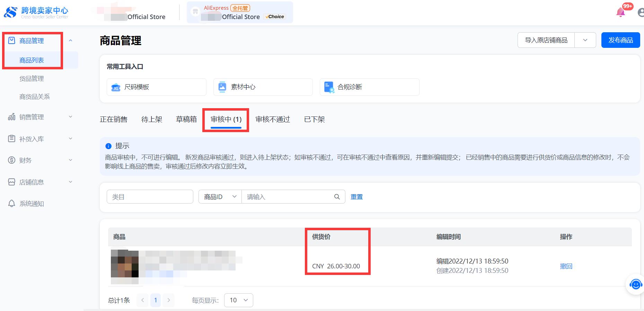Open 货品管理 in the sidebar
Viewport: 644px width, 311px height.
(x=32, y=79)
